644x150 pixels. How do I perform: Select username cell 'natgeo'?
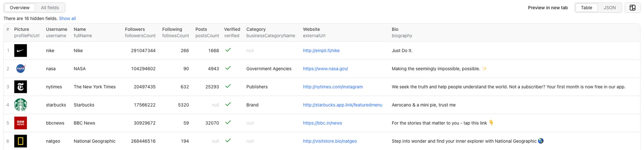(53, 141)
